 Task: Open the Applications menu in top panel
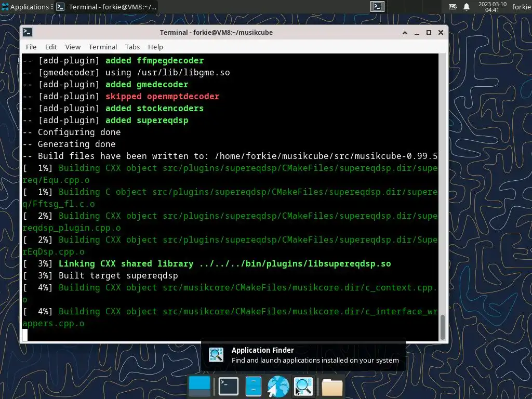pyautogui.click(x=25, y=7)
